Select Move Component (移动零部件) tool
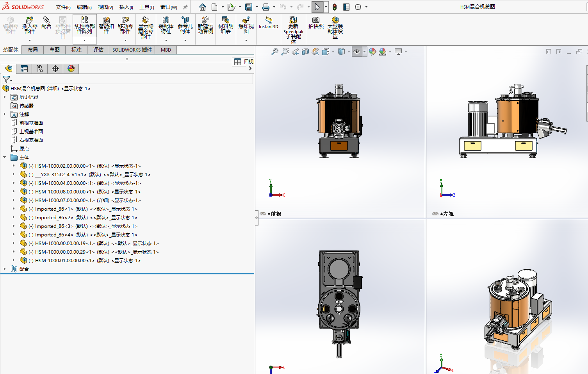Viewport: 588px width, 374px height. coord(125,25)
